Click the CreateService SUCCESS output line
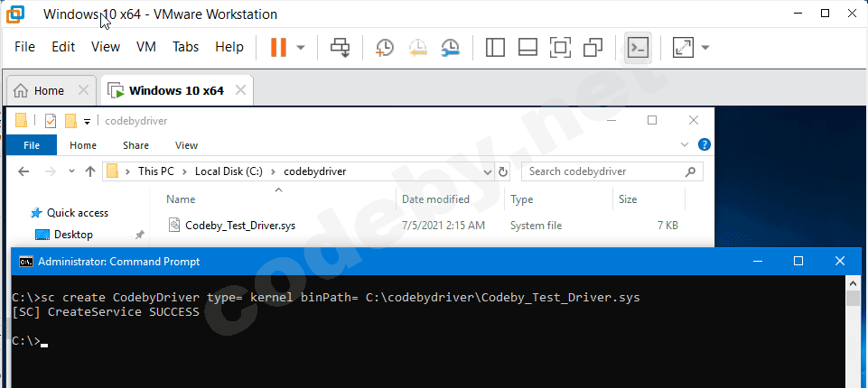The height and width of the screenshot is (388, 868). pos(105,312)
